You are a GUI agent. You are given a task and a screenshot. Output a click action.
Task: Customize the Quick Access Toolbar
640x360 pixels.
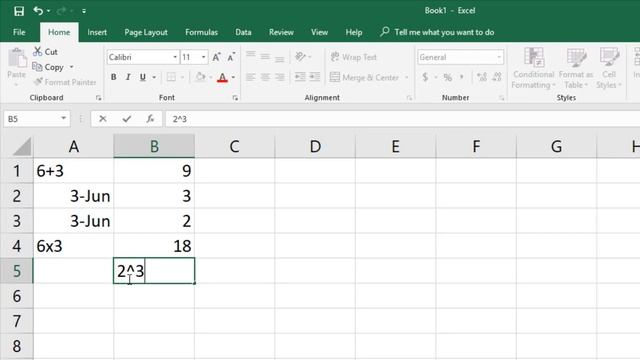84,11
